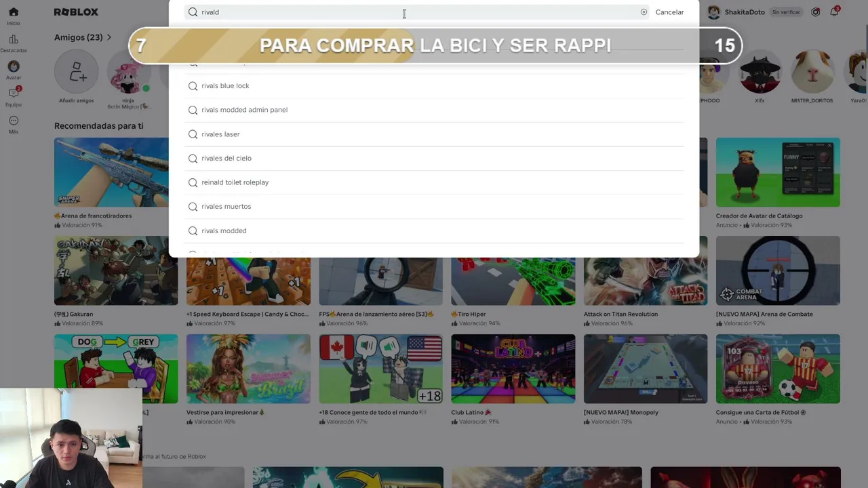Open Consigue una Carta de Fútbol thumbnail
The width and height of the screenshot is (868, 488).
778,369
